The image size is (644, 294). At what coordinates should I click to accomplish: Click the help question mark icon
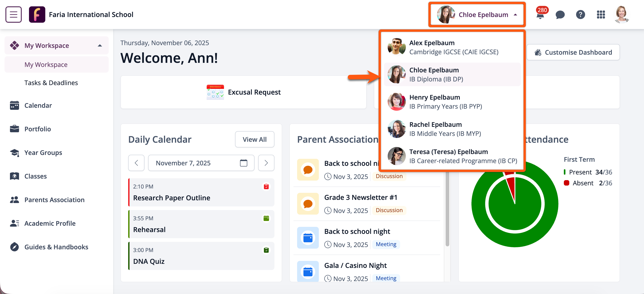pos(580,15)
